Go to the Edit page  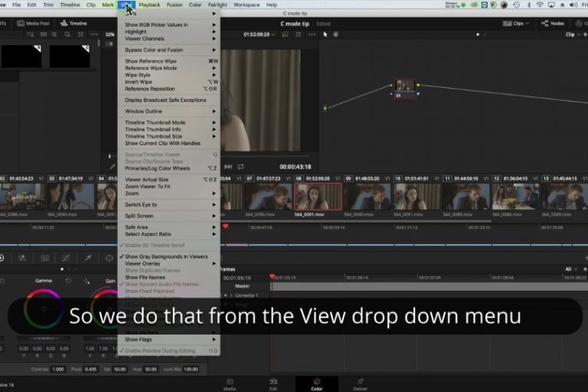click(273, 384)
